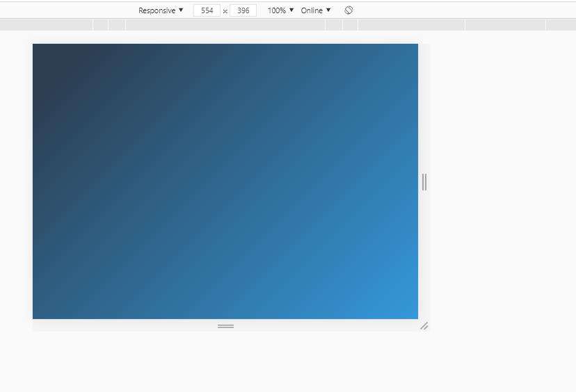The height and width of the screenshot is (392, 576).
Task: Open the Online network throttling dropdown
Action: coord(316,10)
